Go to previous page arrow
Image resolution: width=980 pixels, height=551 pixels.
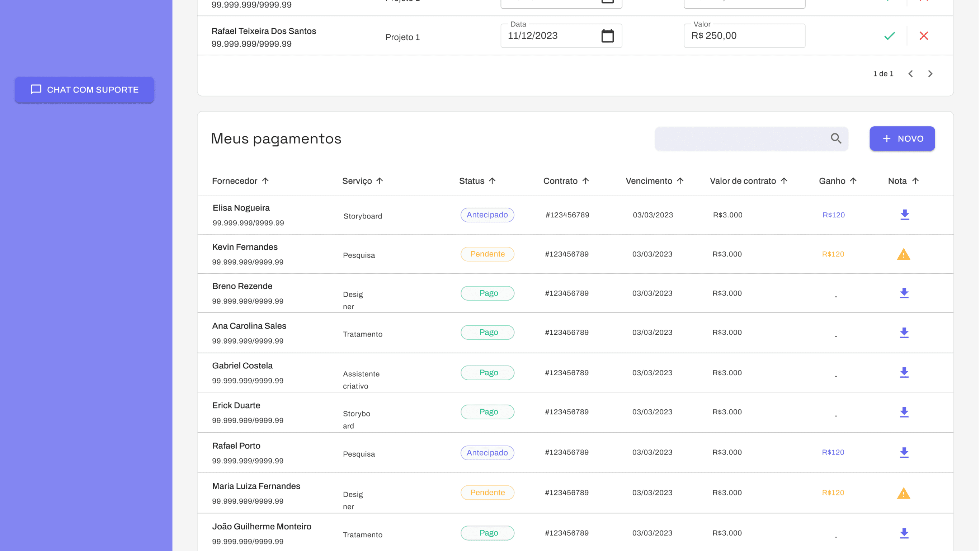[910, 74]
